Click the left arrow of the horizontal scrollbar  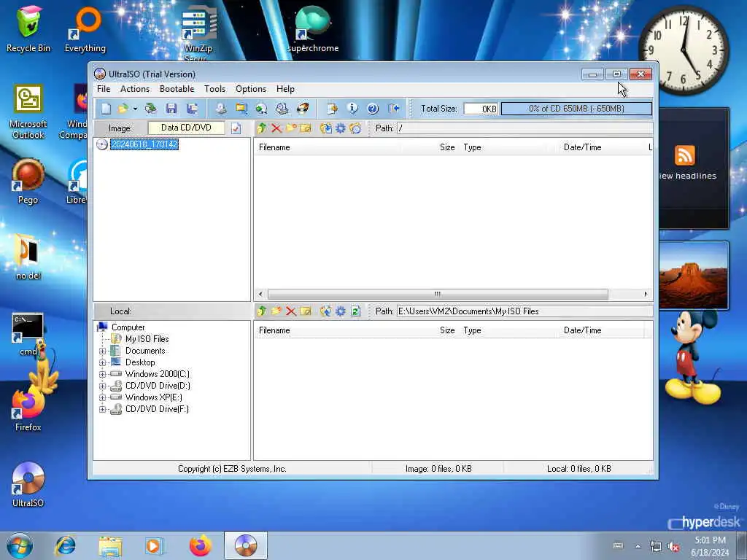tap(260, 295)
